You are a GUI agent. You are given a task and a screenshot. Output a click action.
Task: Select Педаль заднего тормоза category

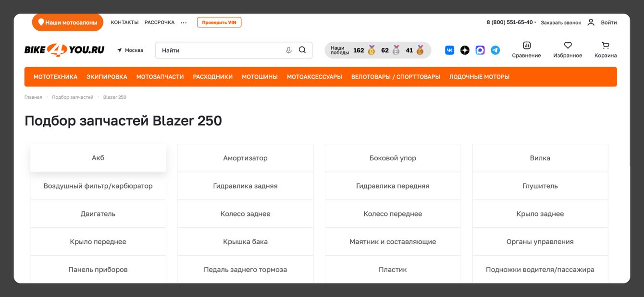pos(245,269)
